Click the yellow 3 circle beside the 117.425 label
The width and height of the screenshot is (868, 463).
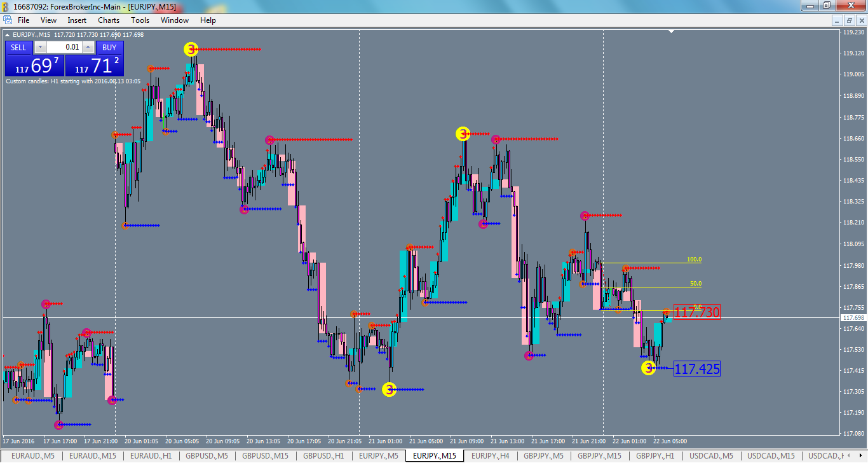point(648,367)
